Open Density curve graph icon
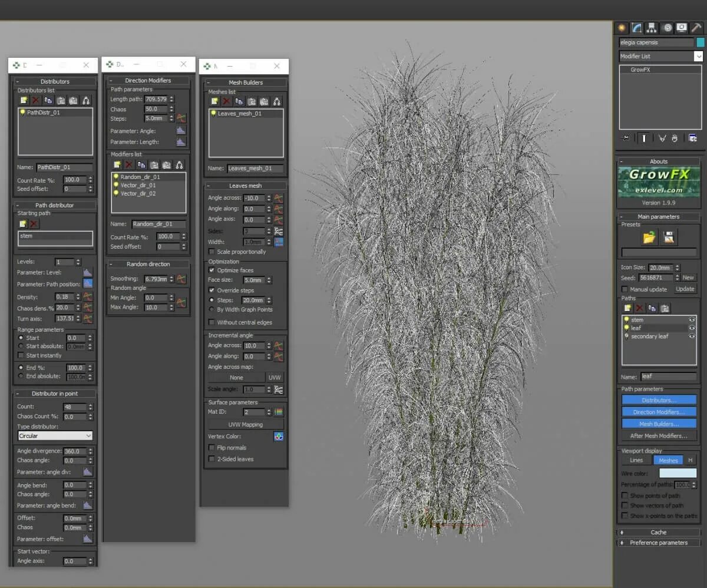707x588 pixels. coord(88,296)
